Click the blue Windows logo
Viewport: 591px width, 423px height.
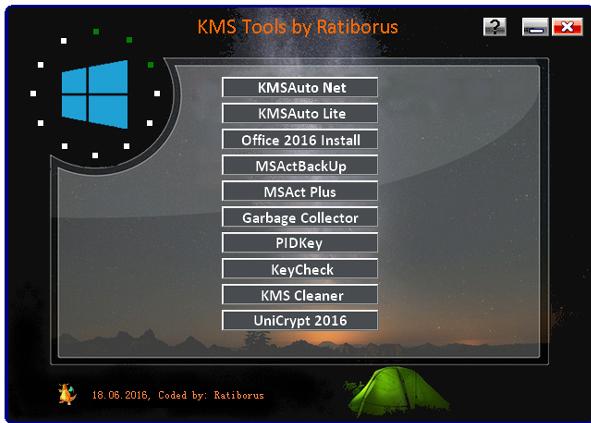coord(95,94)
